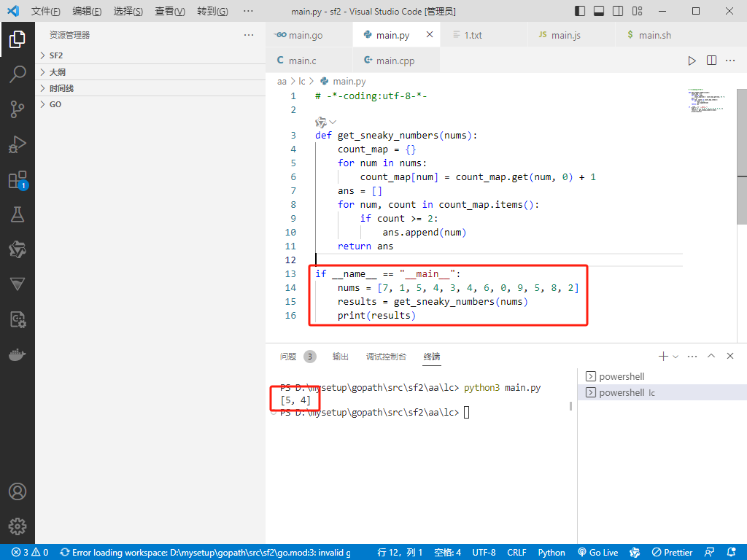The width and height of the screenshot is (747, 560).
Task: Click the Error loading workspace status message
Action: 205,552
